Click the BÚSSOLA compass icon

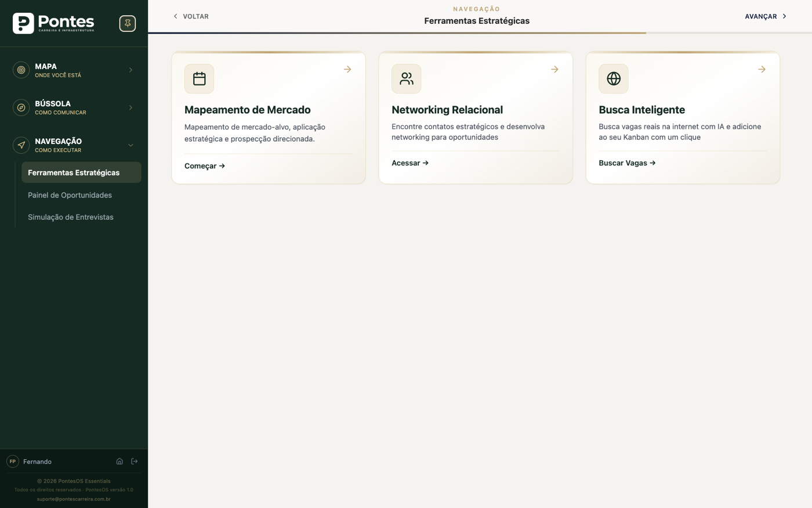(21, 107)
